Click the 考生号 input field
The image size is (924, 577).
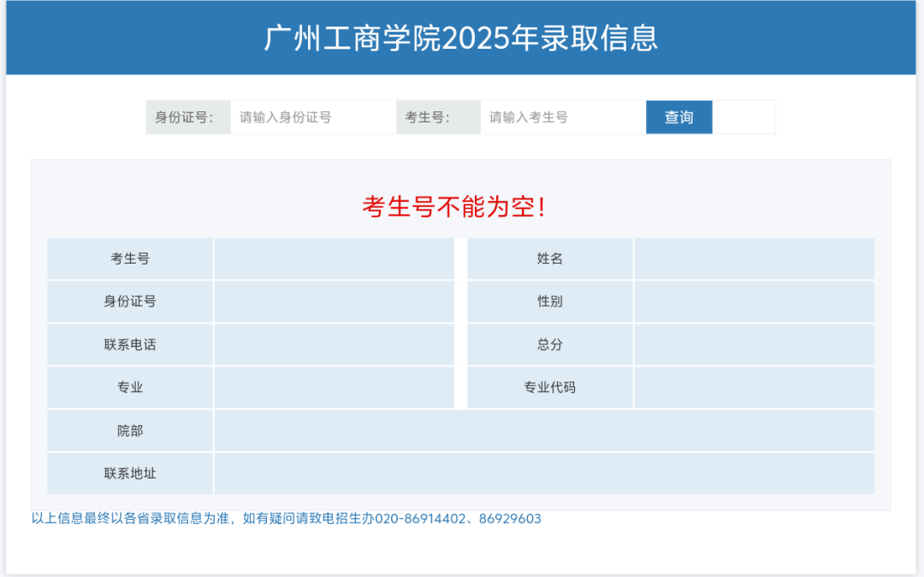click(560, 117)
